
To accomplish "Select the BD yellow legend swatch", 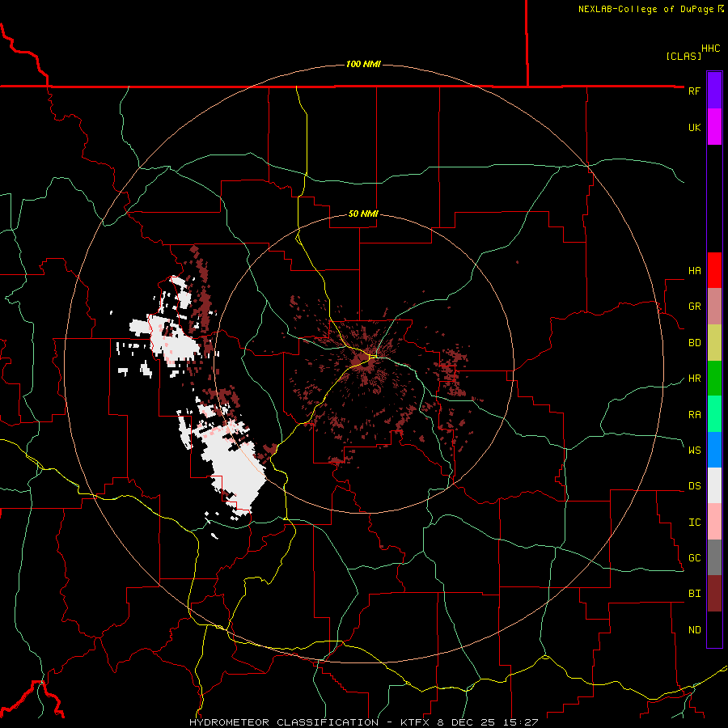I will click(714, 342).
